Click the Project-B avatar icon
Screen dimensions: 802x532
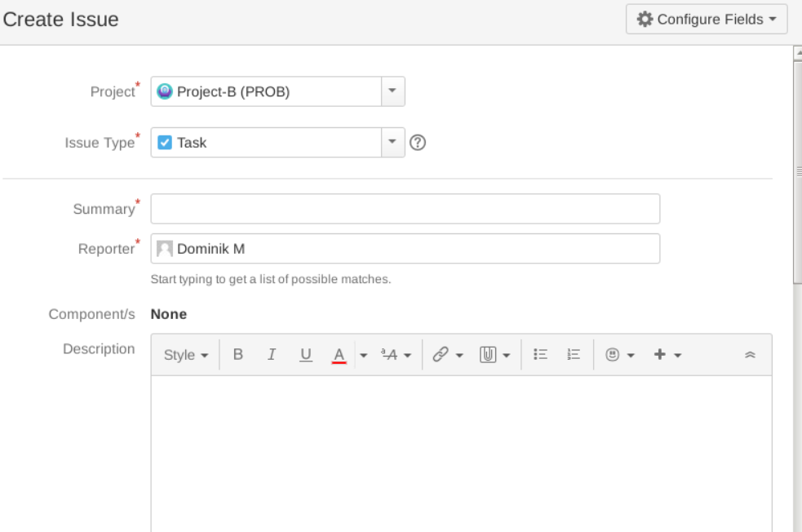point(165,91)
